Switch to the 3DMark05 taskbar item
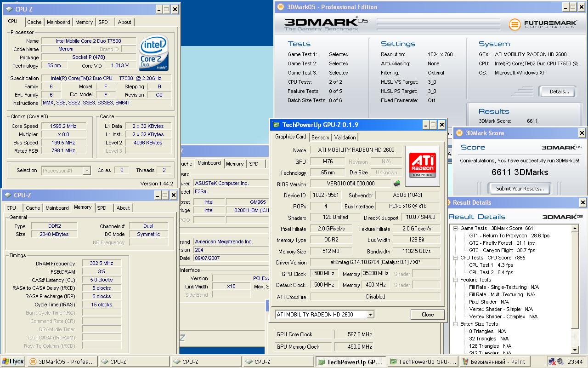This screenshot has height=368, width=588. tap(62, 362)
